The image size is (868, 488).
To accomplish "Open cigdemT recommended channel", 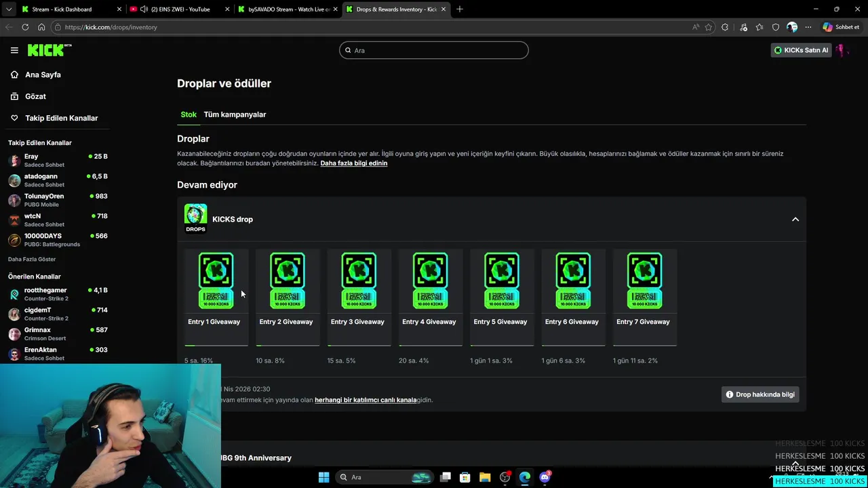I will pyautogui.click(x=58, y=314).
